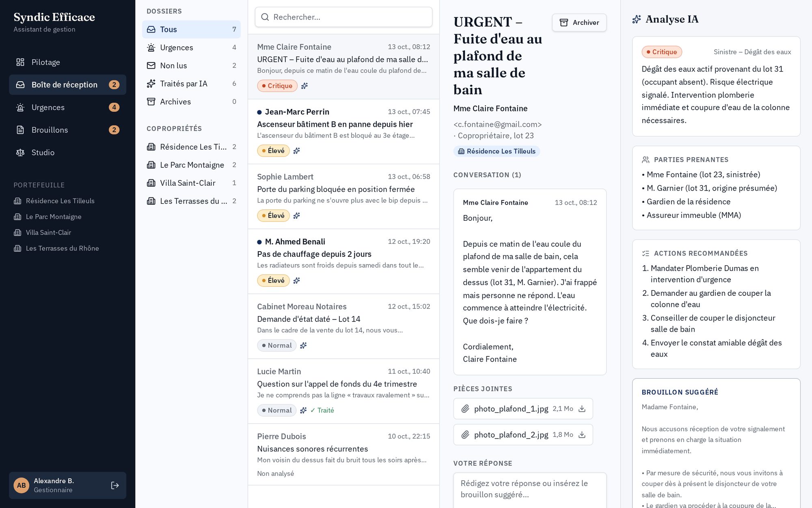The height and width of the screenshot is (508, 812).
Task: Click the Parties prenantes people icon
Action: coord(646,160)
